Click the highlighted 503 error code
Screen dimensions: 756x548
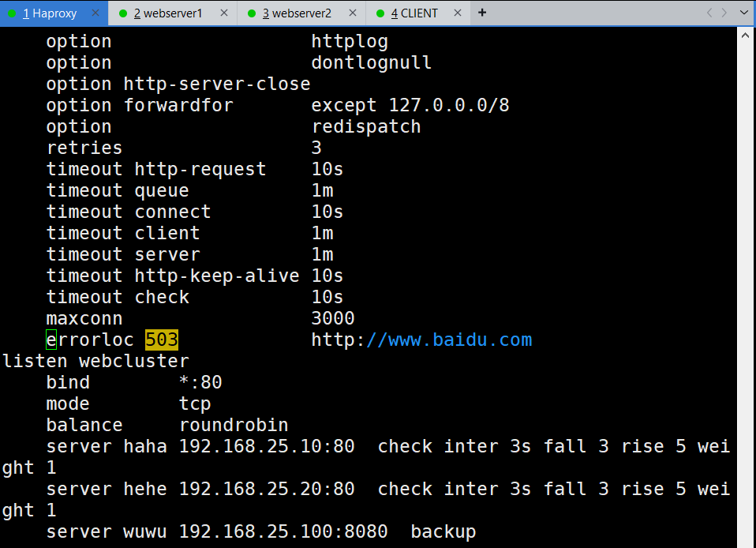pyautogui.click(x=162, y=340)
